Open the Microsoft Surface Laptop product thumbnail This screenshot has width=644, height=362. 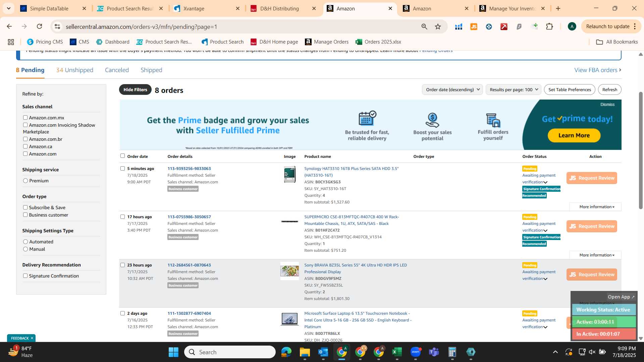[289, 319]
